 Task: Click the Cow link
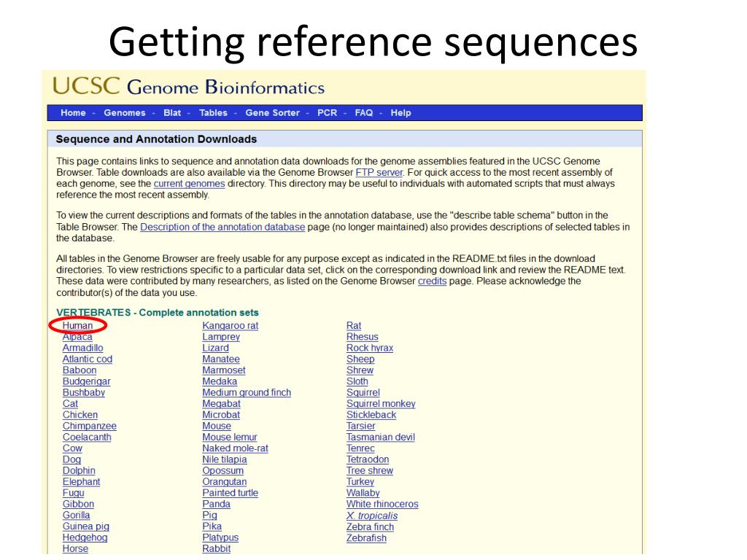coord(72,448)
